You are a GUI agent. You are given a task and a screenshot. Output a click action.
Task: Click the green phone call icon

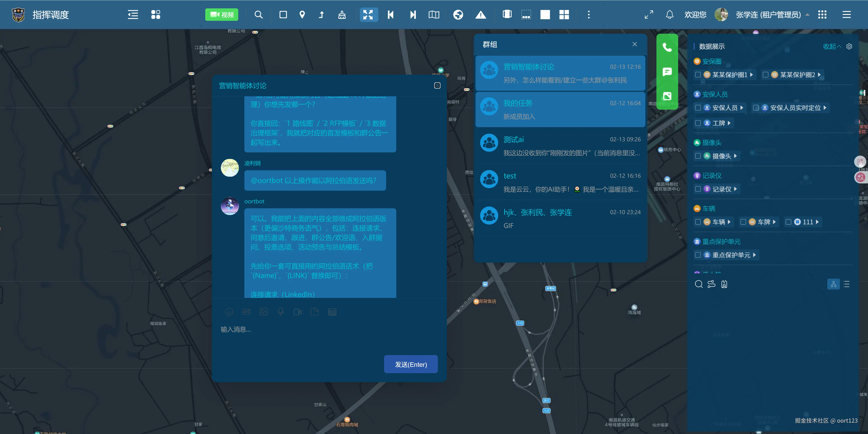click(x=667, y=47)
